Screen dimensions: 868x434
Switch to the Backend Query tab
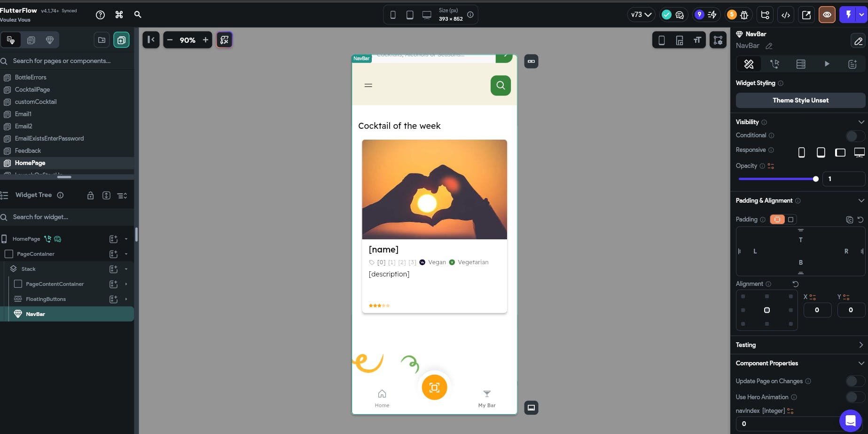(x=801, y=64)
